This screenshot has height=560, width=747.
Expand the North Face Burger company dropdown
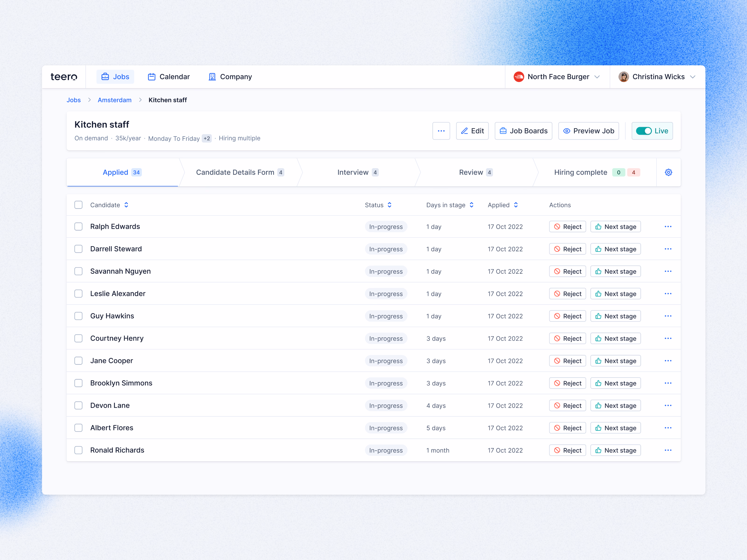pyautogui.click(x=597, y=77)
